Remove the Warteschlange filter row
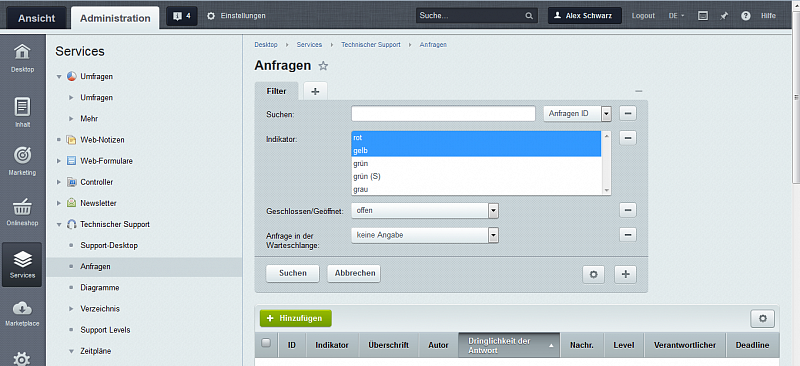The image size is (800, 366). 628,234
